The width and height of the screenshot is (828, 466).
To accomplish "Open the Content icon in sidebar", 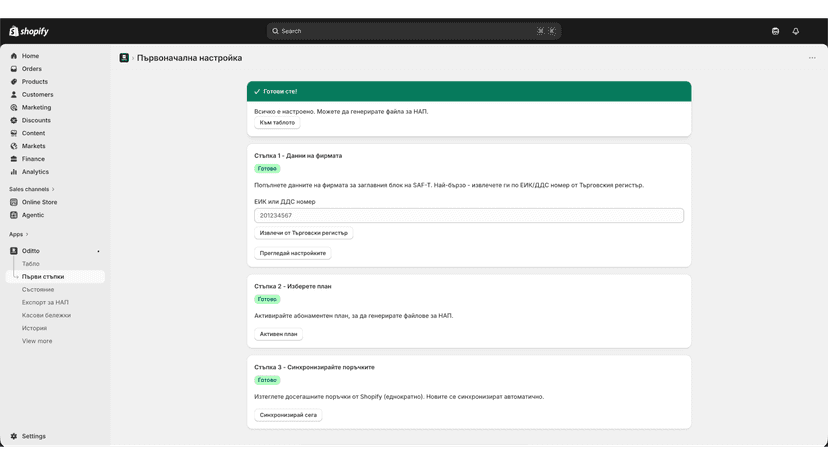I will tap(14, 133).
